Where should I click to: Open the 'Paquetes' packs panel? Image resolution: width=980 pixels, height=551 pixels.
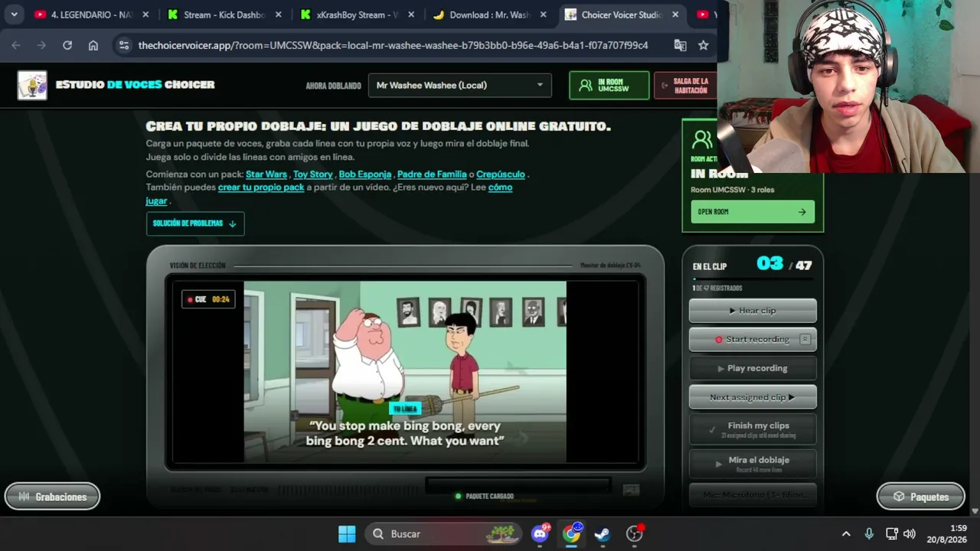point(920,497)
